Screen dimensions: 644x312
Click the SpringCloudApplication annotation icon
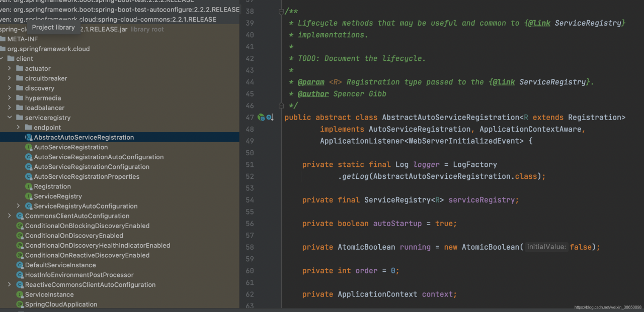(x=20, y=304)
